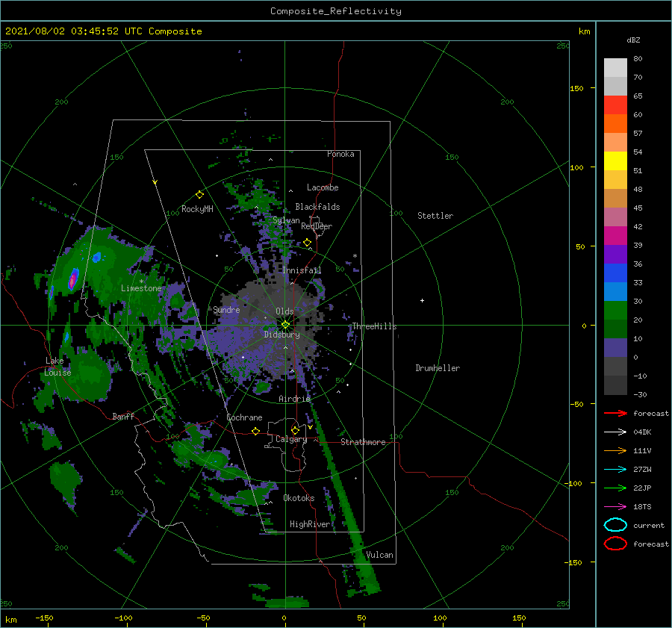Viewport: 672px width, 628px height.
Task: Click the yellow km label at bottom left
Action: (x=10, y=620)
